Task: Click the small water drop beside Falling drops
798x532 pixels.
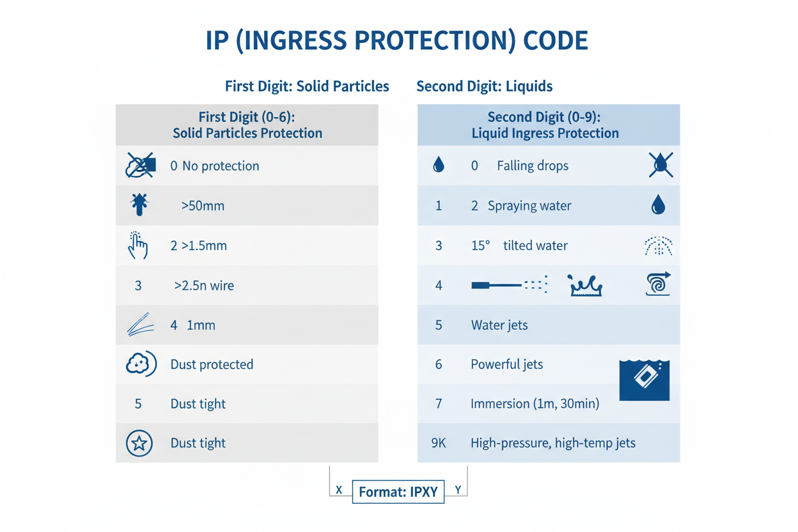Action: pyautogui.click(x=438, y=165)
